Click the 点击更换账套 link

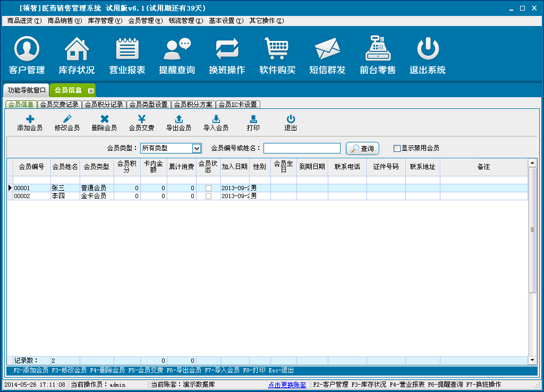point(287,385)
